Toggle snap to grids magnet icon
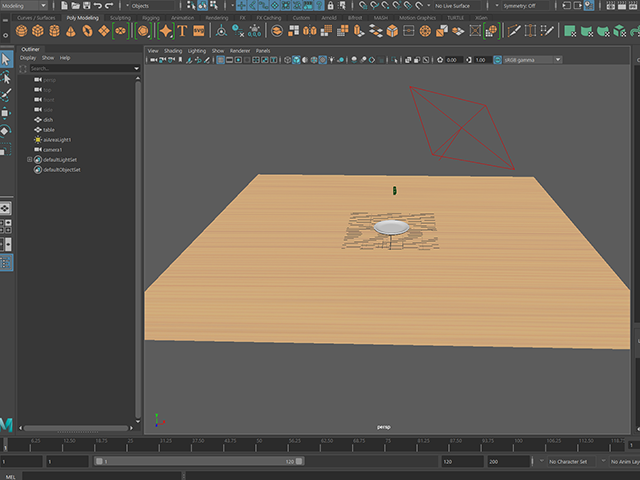 (363, 6)
